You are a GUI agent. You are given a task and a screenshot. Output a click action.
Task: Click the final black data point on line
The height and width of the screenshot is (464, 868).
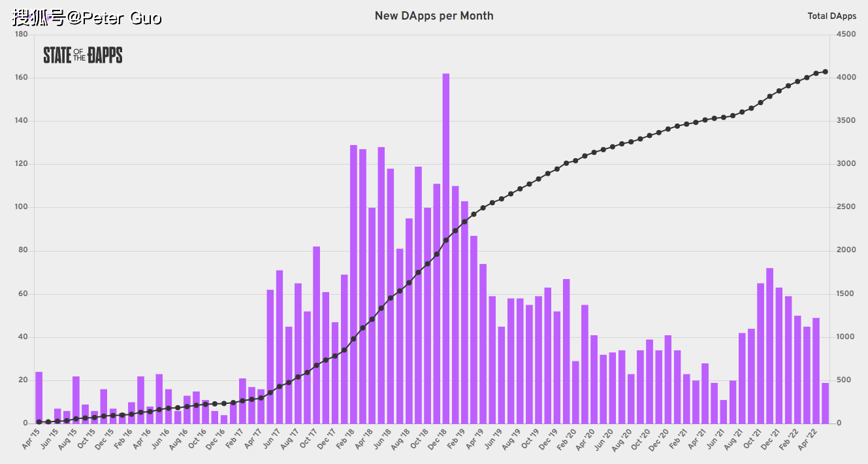(826, 72)
